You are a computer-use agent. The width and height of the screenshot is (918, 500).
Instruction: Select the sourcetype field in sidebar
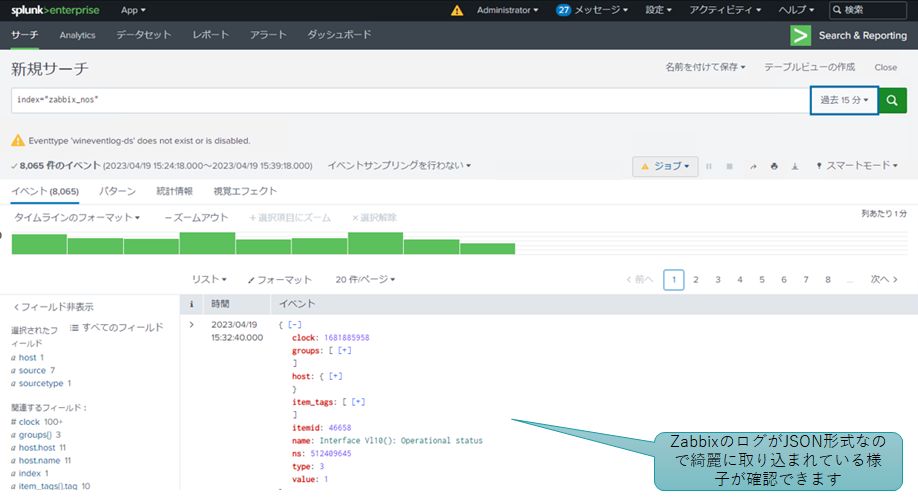41,383
